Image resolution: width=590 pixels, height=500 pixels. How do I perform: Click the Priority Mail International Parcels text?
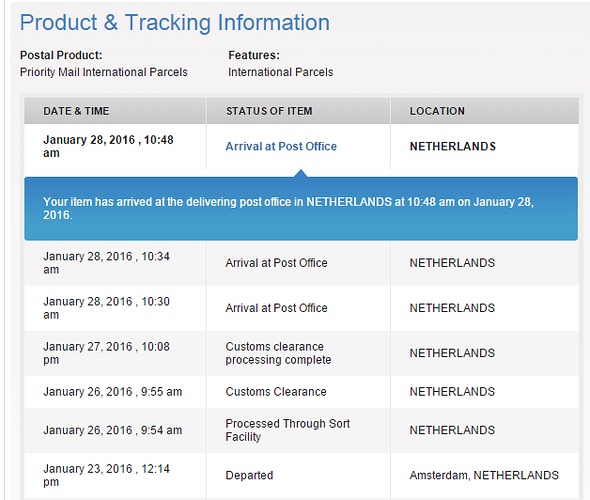click(103, 72)
